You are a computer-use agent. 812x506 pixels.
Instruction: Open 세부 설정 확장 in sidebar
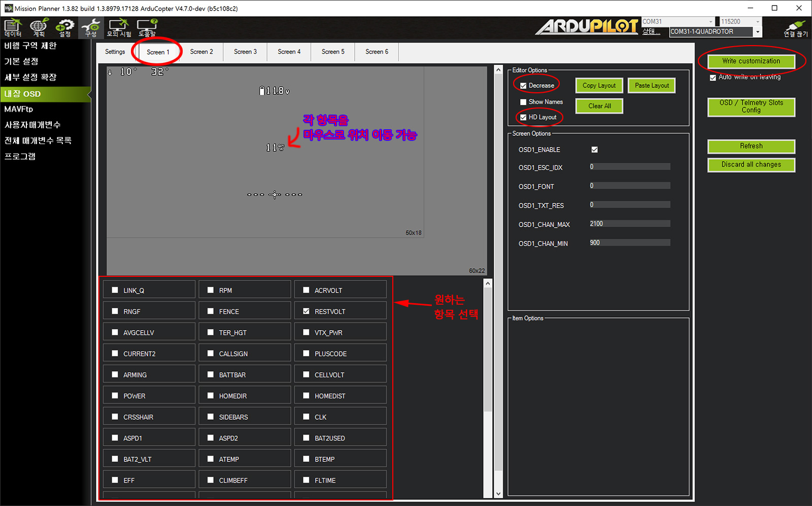[x=30, y=77]
